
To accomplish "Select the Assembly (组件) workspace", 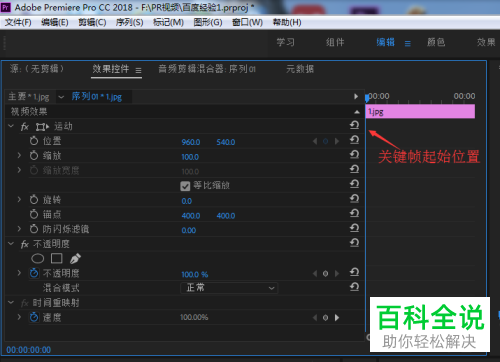I will [335, 42].
